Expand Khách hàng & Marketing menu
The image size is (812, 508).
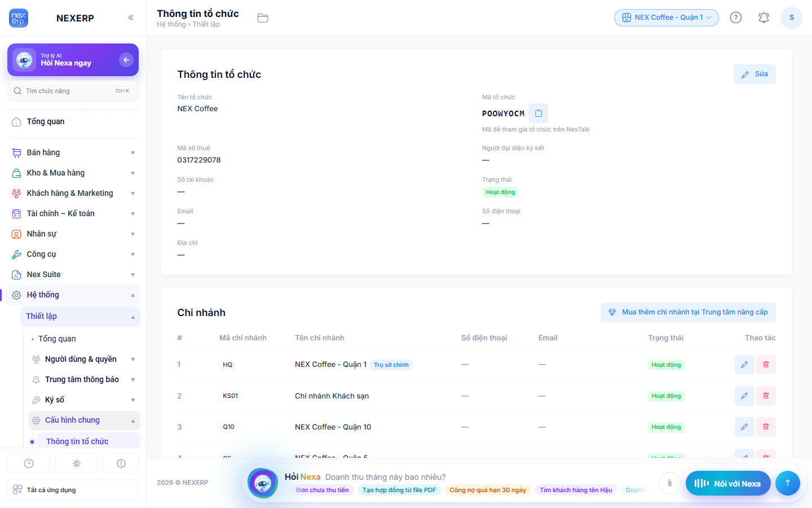tap(72, 193)
